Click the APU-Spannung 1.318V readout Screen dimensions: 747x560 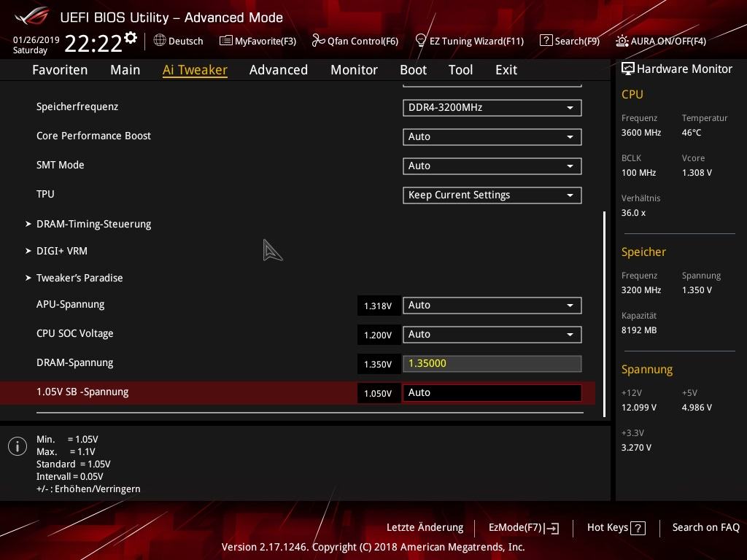(x=379, y=306)
